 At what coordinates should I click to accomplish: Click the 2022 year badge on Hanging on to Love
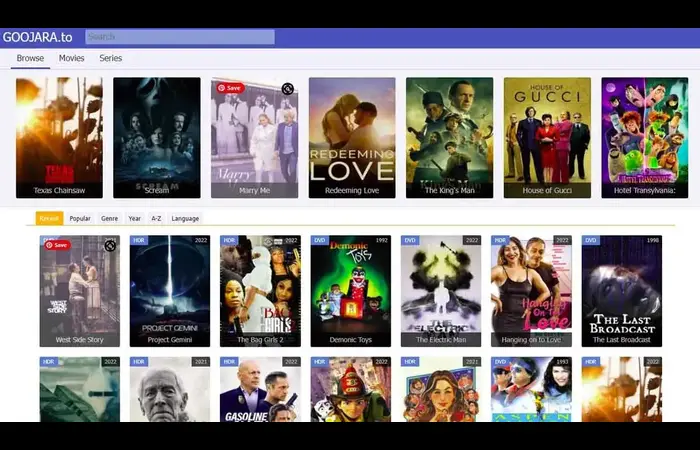(x=562, y=240)
